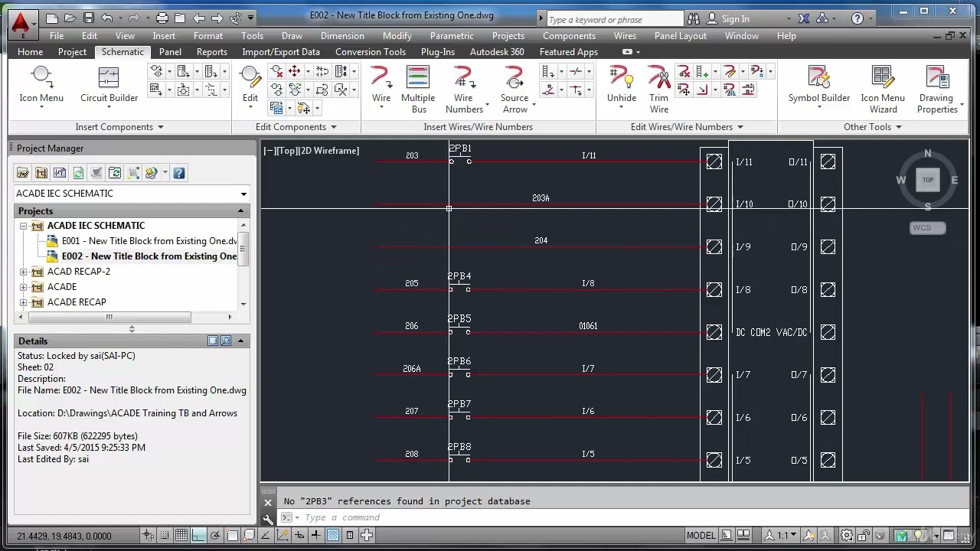
Task: Click the WCS coordinate system button
Action: tap(927, 228)
